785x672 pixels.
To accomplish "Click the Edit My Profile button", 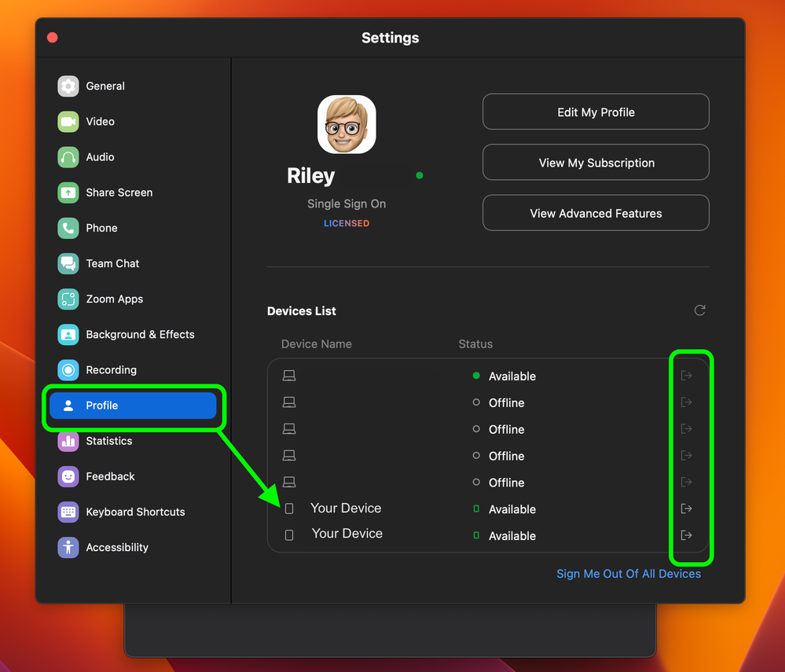I will (595, 112).
